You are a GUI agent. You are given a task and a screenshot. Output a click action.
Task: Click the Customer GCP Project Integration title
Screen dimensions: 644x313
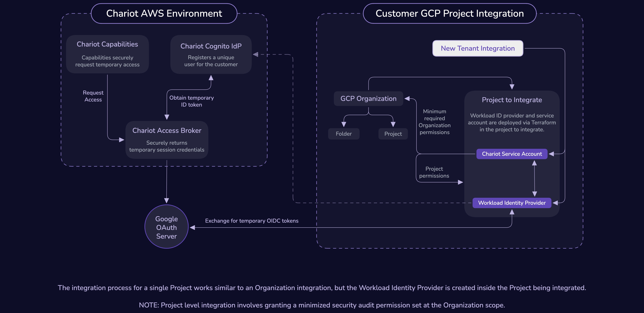tap(449, 14)
